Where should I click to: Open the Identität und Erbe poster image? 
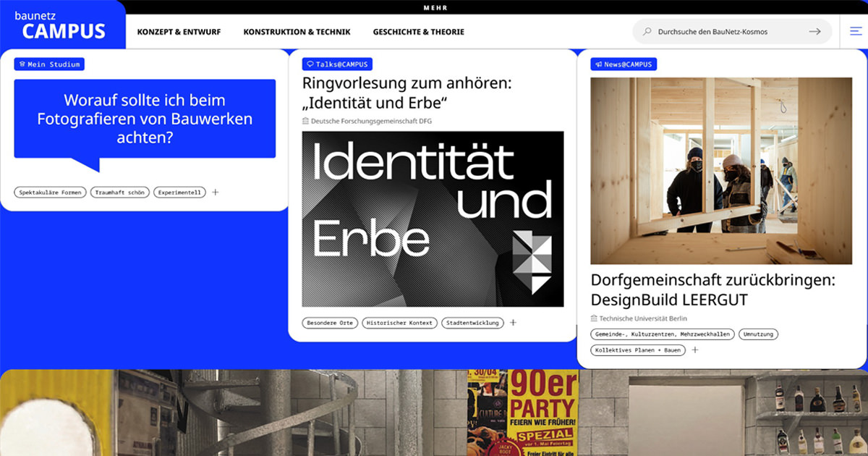tap(433, 219)
